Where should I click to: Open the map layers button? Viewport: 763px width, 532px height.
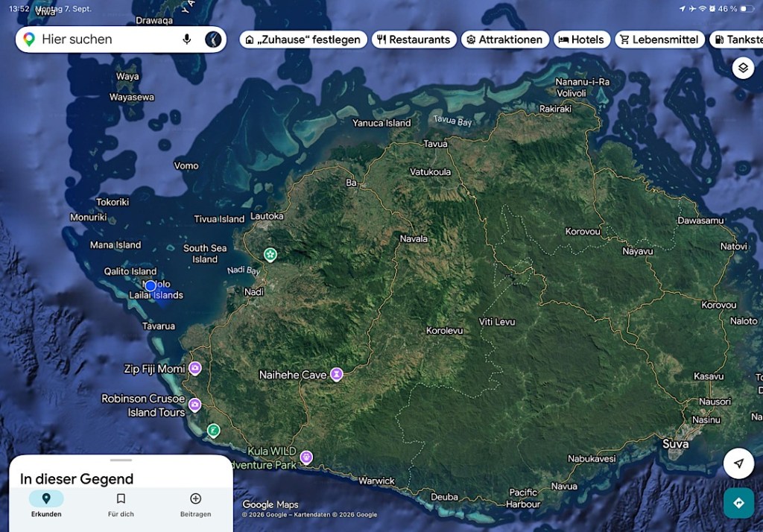tap(743, 68)
